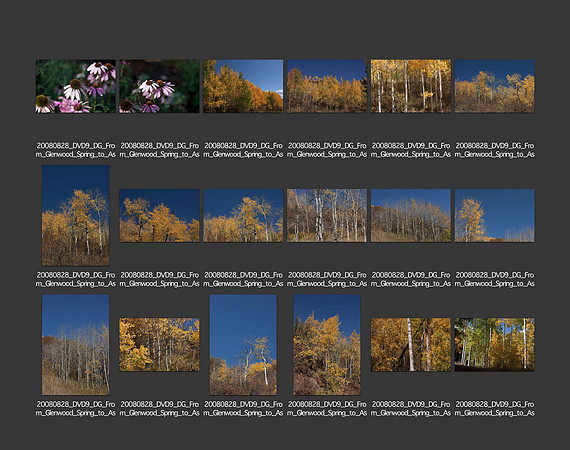Viewport: 570px width, 450px height.
Task: Select the thumbnail of green and golden aspens in shadow
Action: (x=494, y=345)
